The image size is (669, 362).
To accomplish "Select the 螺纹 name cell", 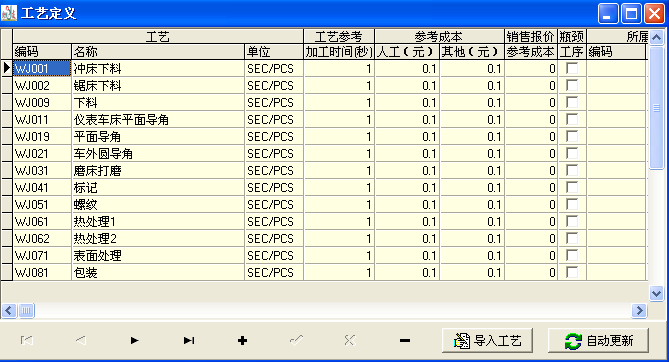I will click(158, 204).
